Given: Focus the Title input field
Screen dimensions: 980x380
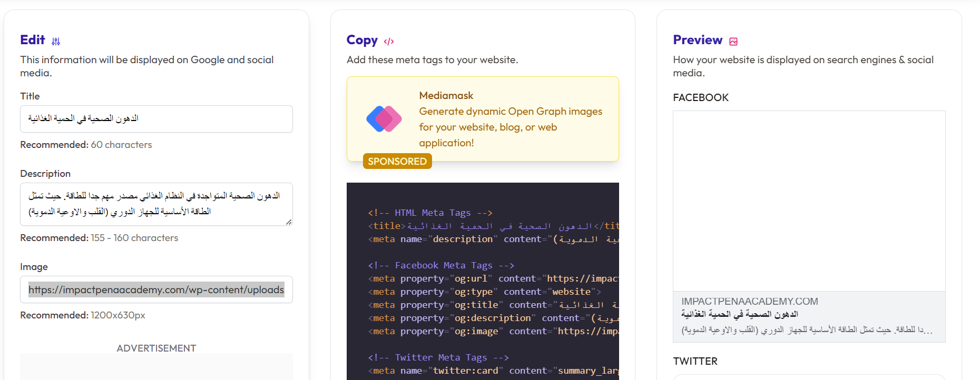Looking at the screenshot, I should point(156,119).
